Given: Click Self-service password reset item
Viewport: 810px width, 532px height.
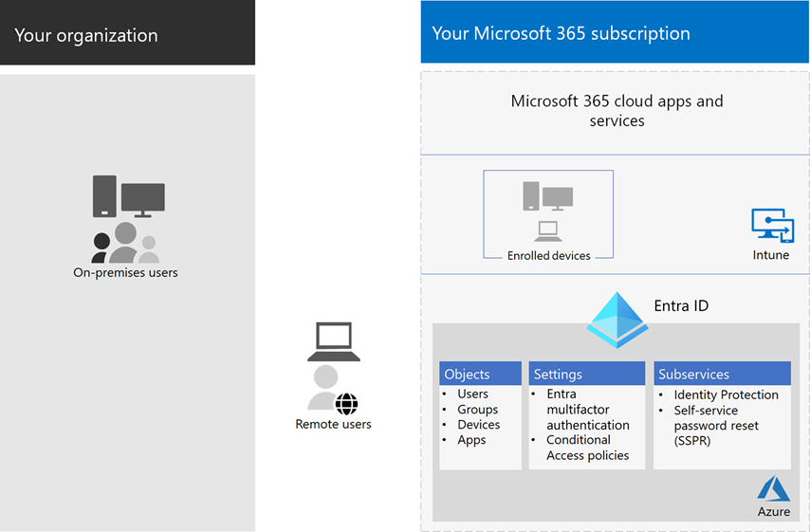Looking at the screenshot, I should click(715, 426).
